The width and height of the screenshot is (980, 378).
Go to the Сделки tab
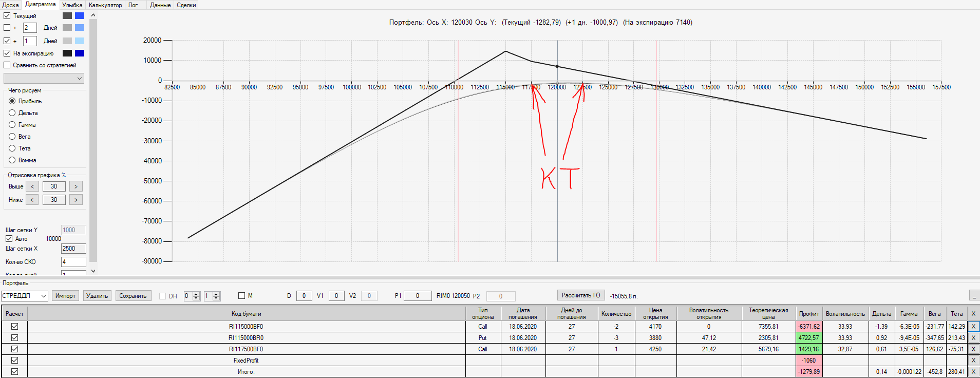[x=186, y=5]
